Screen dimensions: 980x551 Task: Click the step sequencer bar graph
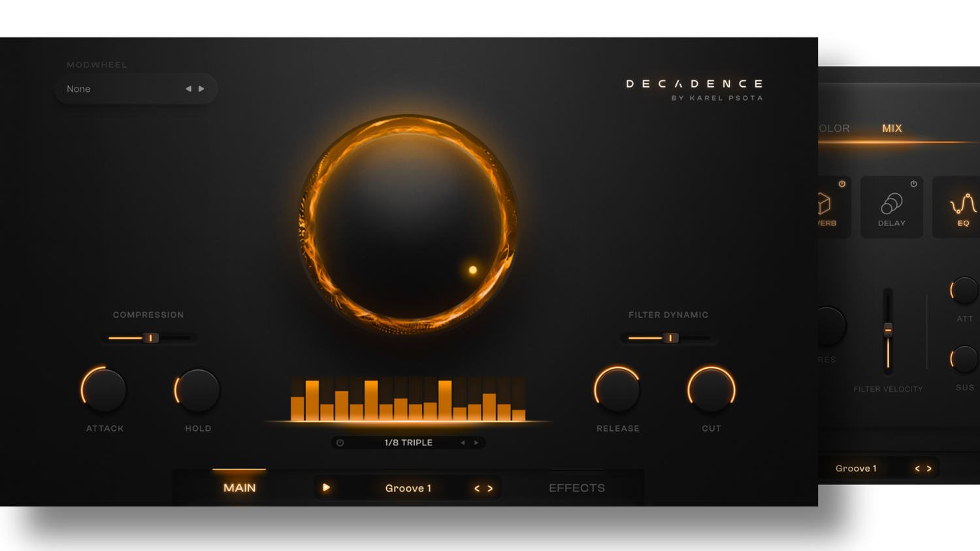pyautogui.click(x=408, y=398)
